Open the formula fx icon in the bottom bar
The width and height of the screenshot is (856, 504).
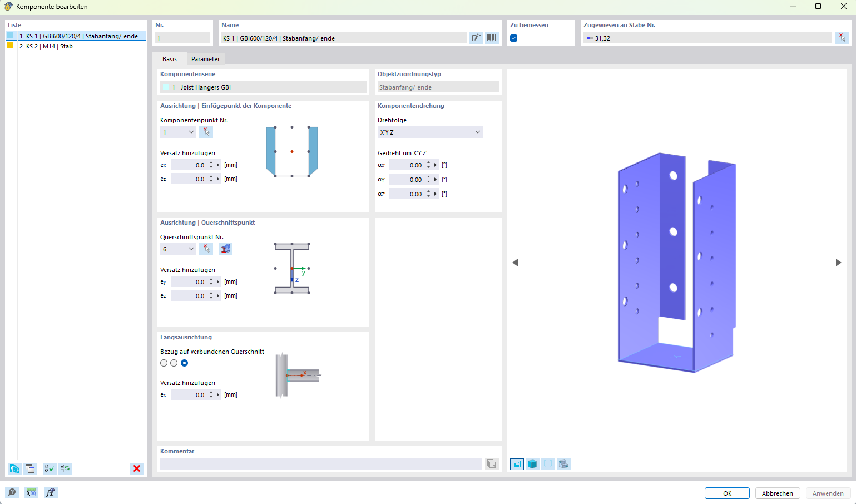pos(51,492)
